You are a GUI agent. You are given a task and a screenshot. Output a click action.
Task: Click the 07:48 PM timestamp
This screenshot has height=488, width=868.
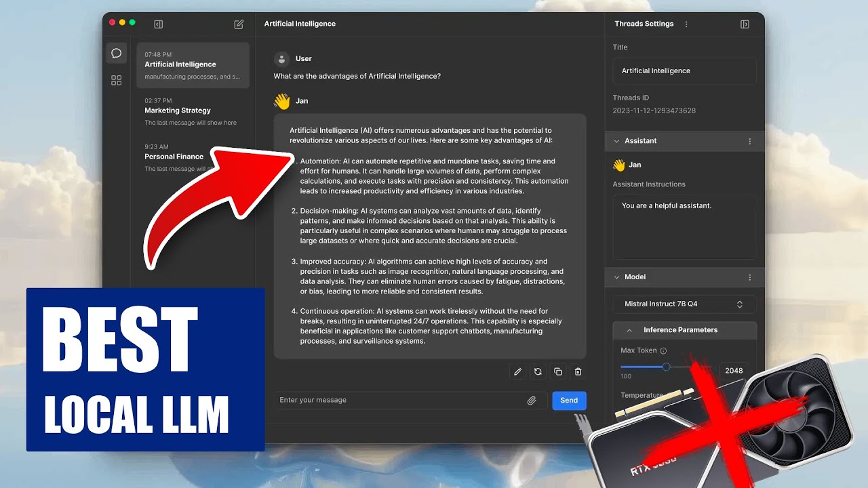[x=158, y=54]
